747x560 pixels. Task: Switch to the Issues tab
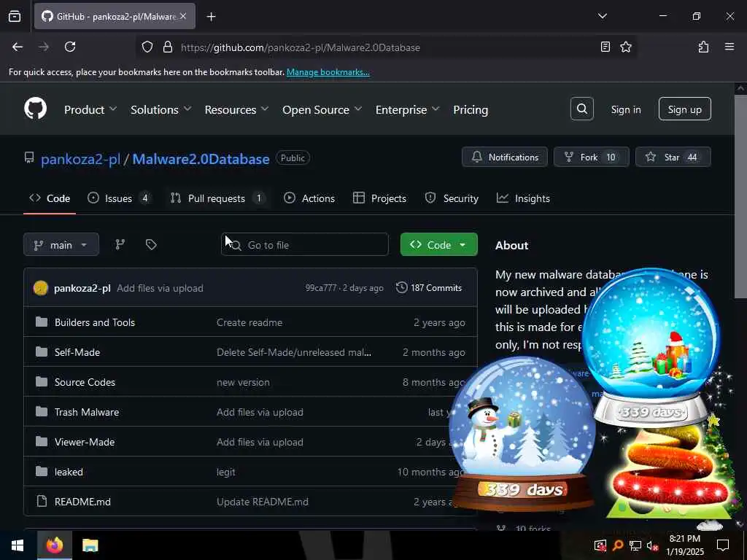[119, 198]
